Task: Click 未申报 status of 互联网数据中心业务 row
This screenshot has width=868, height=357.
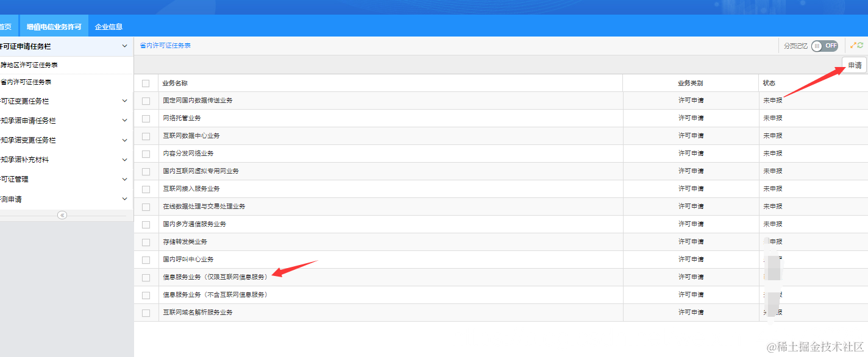Action: click(x=773, y=136)
